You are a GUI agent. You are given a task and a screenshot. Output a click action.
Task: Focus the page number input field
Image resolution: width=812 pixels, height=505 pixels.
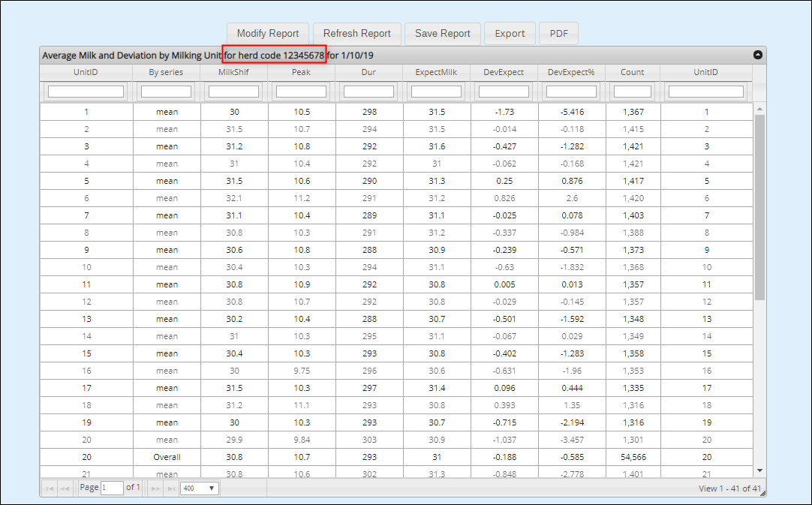pos(113,488)
